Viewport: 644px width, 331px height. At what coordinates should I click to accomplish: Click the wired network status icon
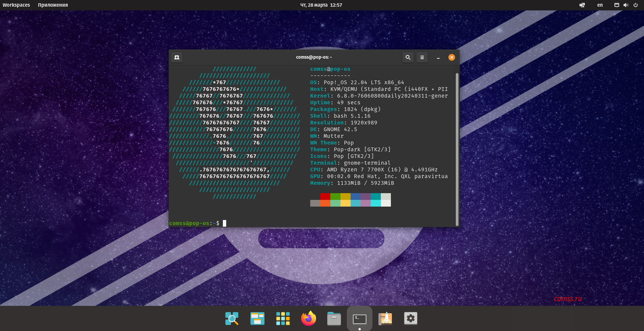(x=617, y=5)
